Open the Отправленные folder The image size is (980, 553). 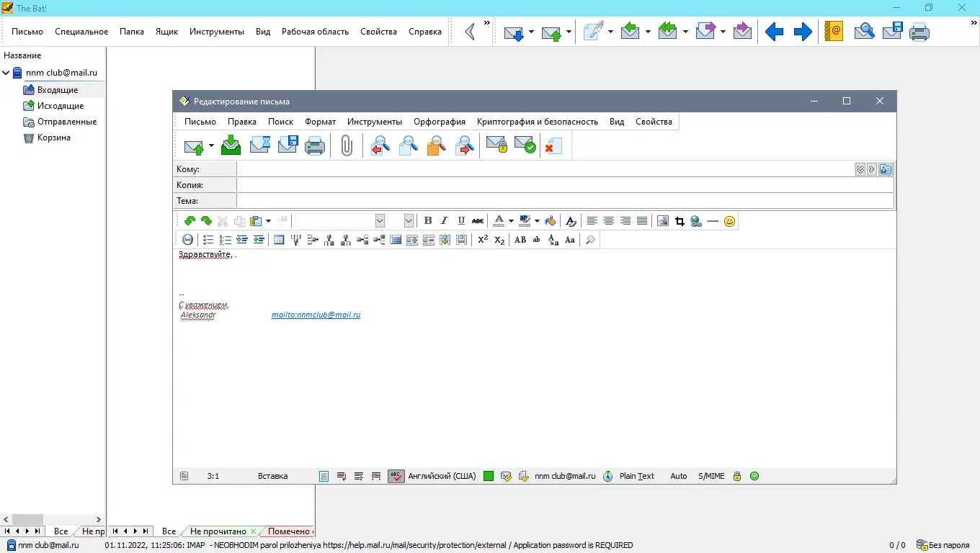pyautogui.click(x=67, y=122)
